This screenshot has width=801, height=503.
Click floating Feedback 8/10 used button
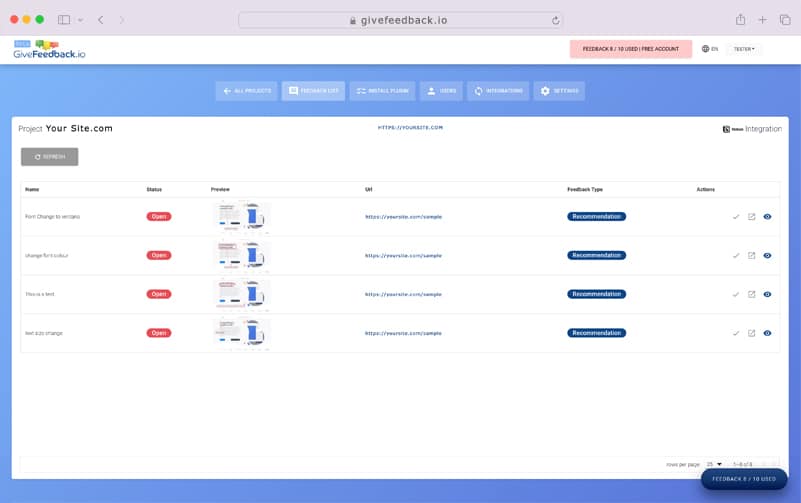point(744,479)
